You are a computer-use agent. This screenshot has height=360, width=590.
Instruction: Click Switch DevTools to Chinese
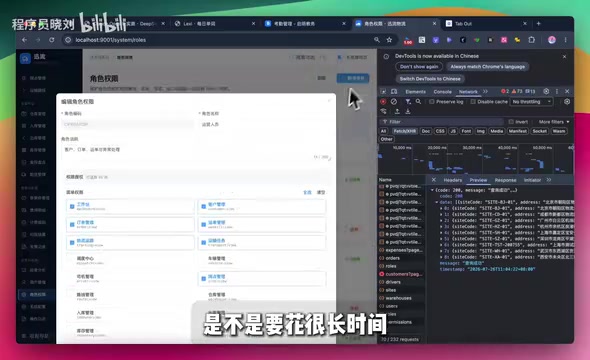430,79
